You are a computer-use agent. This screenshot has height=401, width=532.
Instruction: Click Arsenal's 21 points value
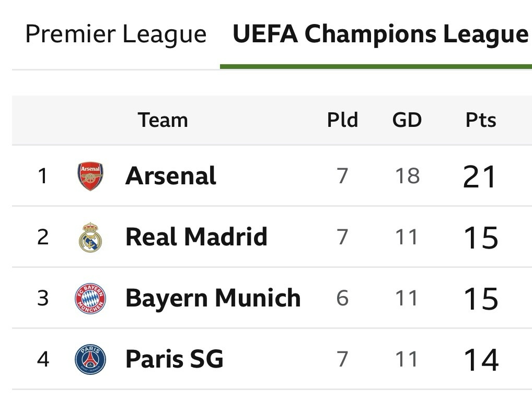480,177
